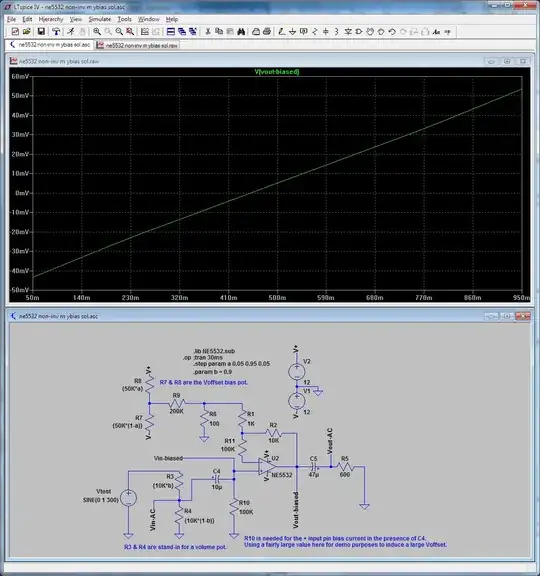This screenshot has width=540, height=576.
Task: Select the Diode placement tool
Action: click(348, 32)
